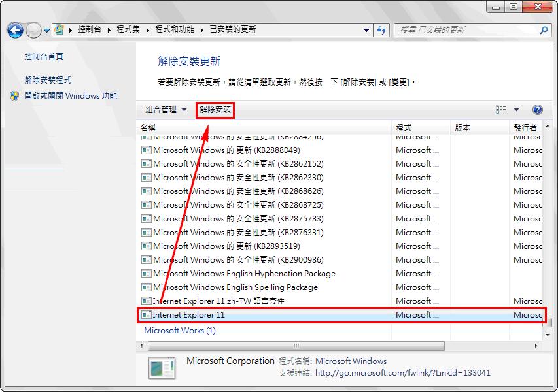Click the vertical scrollbar up arrow
This screenshot has width=558, height=392.
[x=548, y=126]
